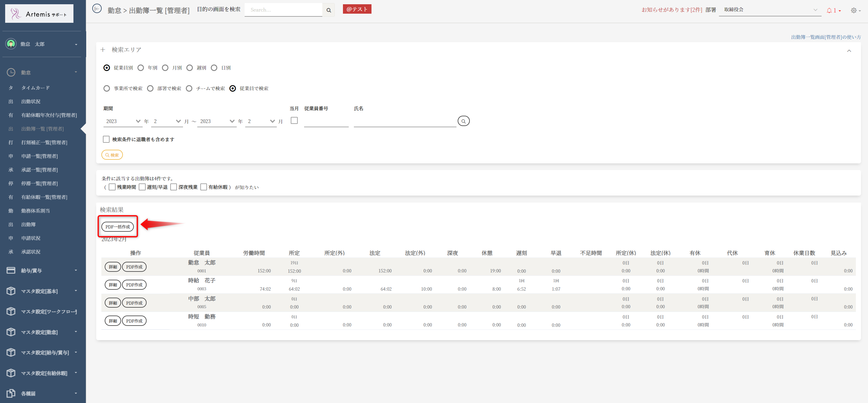This screenshot has width=868, height=403.
Task: Open the start year 2023 dropdown
Action: click(123, 121)
